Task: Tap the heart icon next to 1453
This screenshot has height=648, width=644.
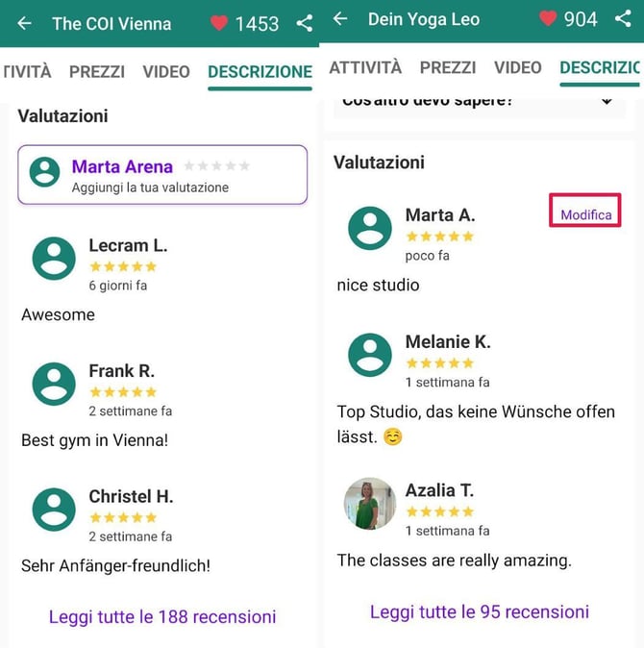Action: coord(219,23)
